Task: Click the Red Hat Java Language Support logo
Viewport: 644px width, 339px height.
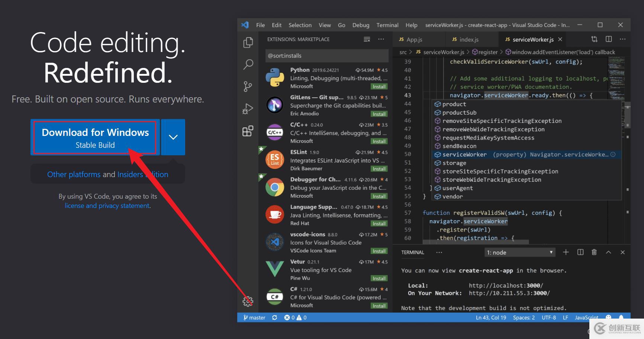Action: point(275,215)
